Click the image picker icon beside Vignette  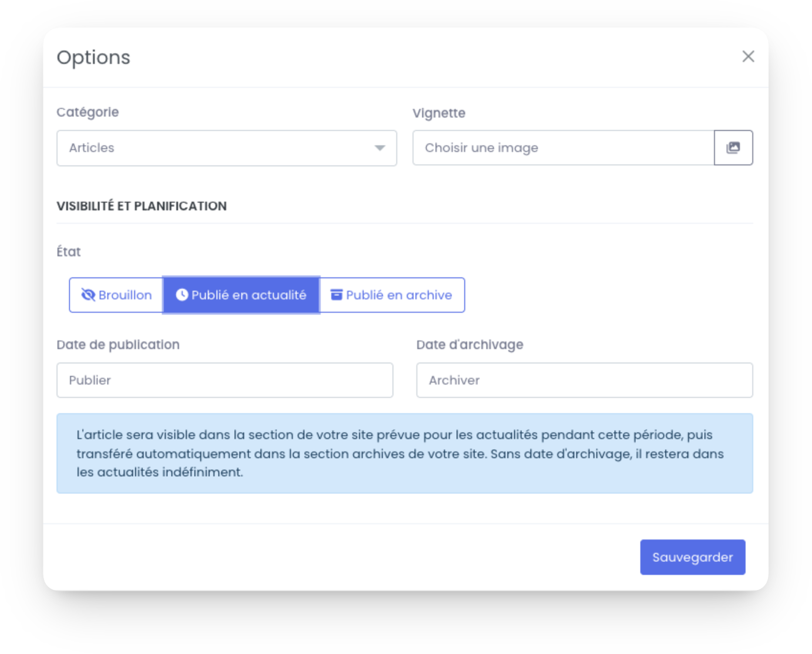coord(733,148)
